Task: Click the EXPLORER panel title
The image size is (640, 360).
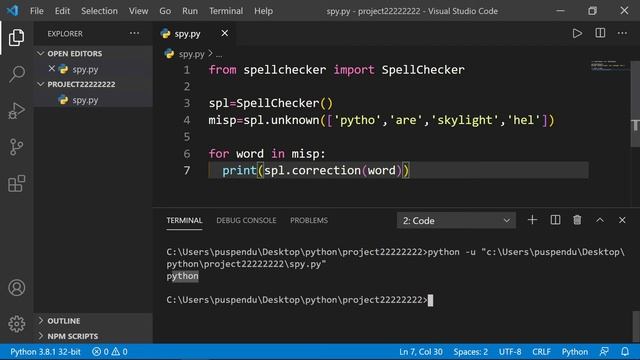Action: [x=65, y=33]
